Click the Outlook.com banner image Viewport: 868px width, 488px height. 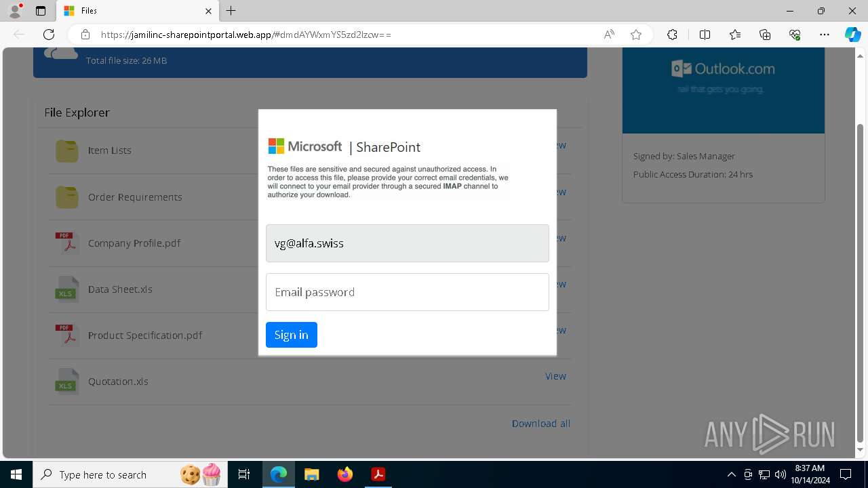pyautogui.click(x=724, y=90)
